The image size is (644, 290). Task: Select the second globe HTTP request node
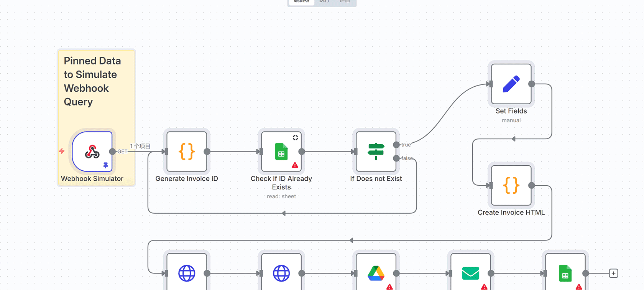[x=281, y=273]
